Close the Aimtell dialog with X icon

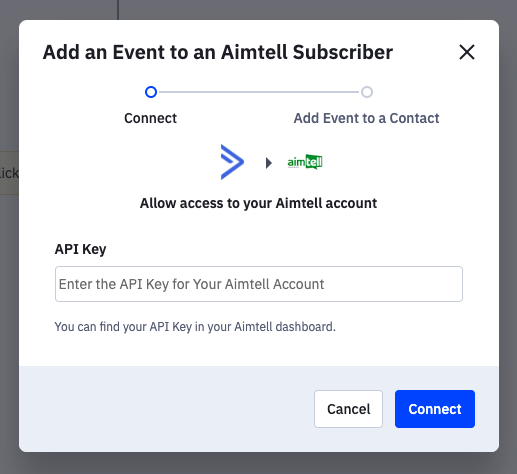467,52
